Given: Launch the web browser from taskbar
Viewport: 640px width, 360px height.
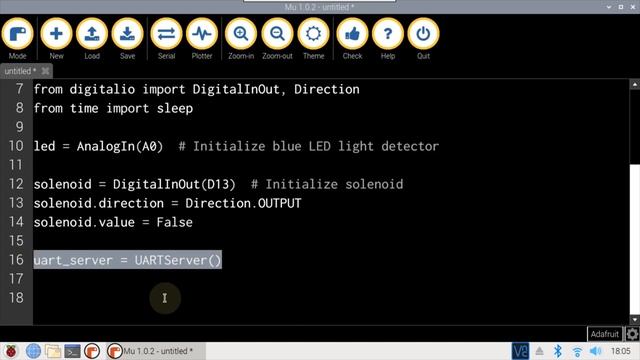Looking at the screenshot, I should 33,351.
